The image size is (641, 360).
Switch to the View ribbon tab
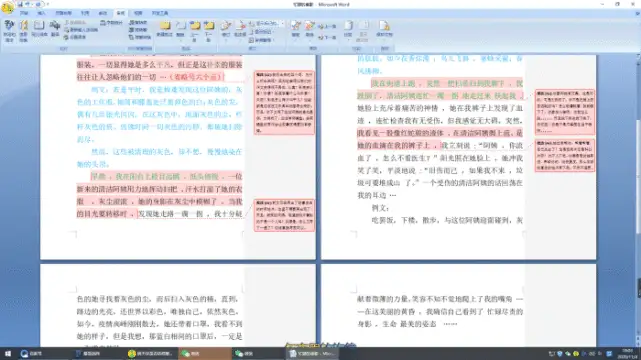(x=139, y=13)
